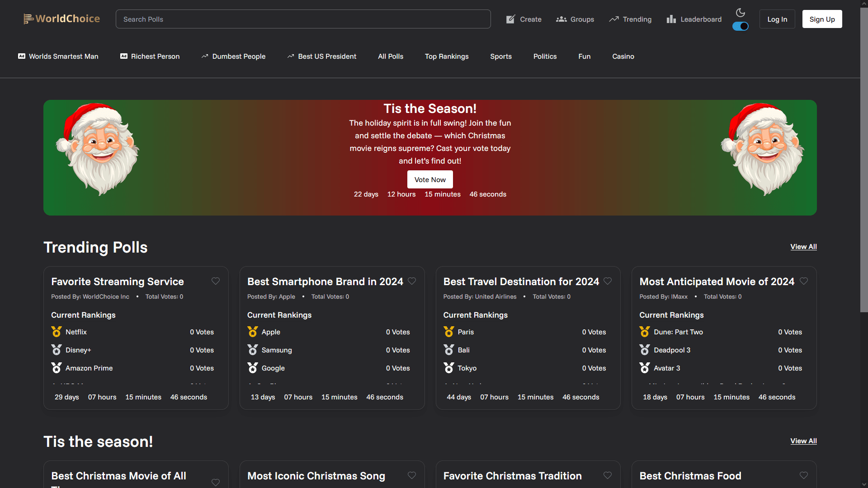868x488 pixels.
Task: Focus the Search Polls field
Action: click(x=303, y=19)
